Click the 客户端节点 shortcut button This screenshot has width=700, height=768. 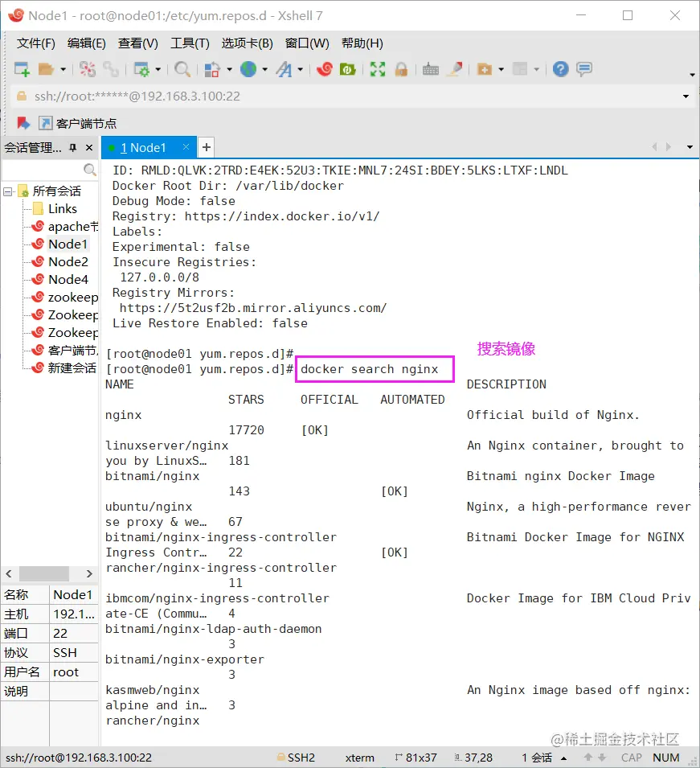78,123
